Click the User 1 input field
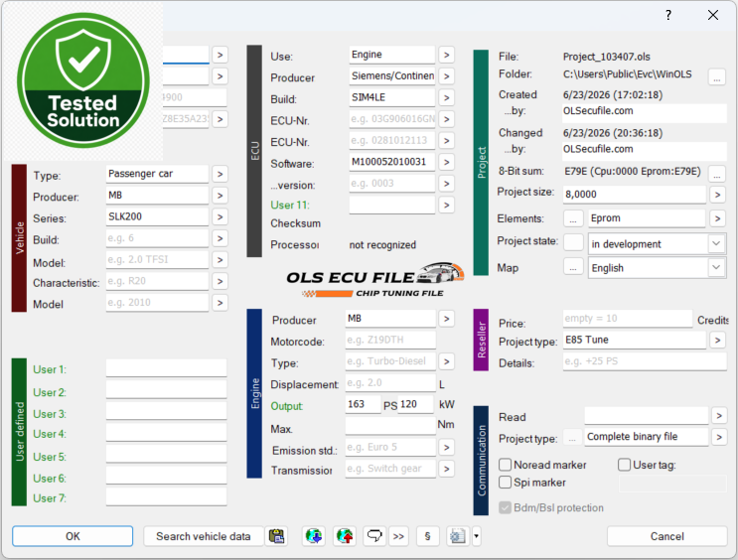Screen dimensions: 738x560 [x=166, y=368]
